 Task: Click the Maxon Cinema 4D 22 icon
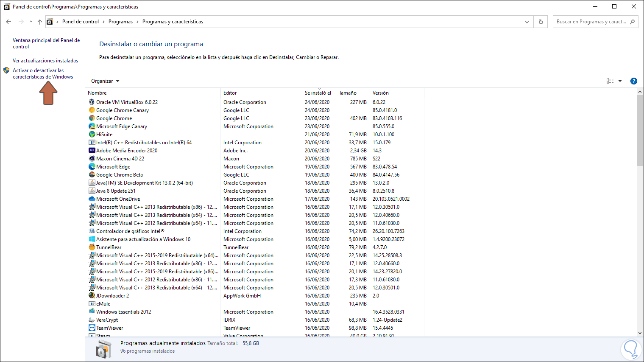pyautogui.click(x=92, y=158)
